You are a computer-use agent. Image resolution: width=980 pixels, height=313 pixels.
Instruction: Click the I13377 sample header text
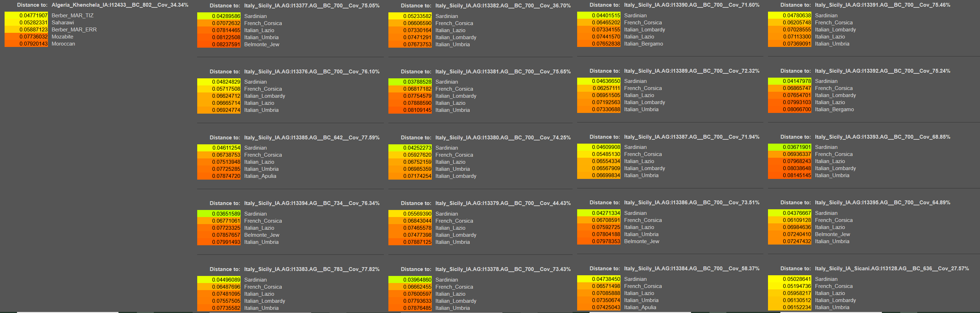tap(311, 6)
